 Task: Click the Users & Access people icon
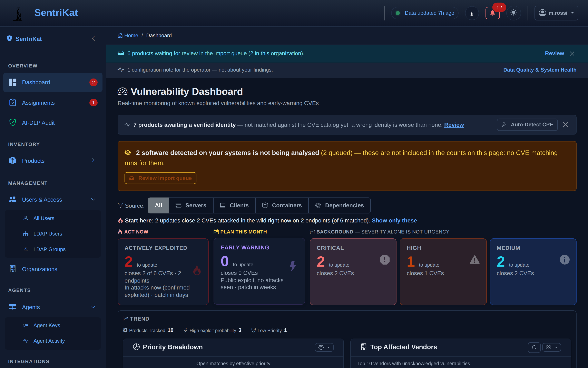click(x=13, y=199)
